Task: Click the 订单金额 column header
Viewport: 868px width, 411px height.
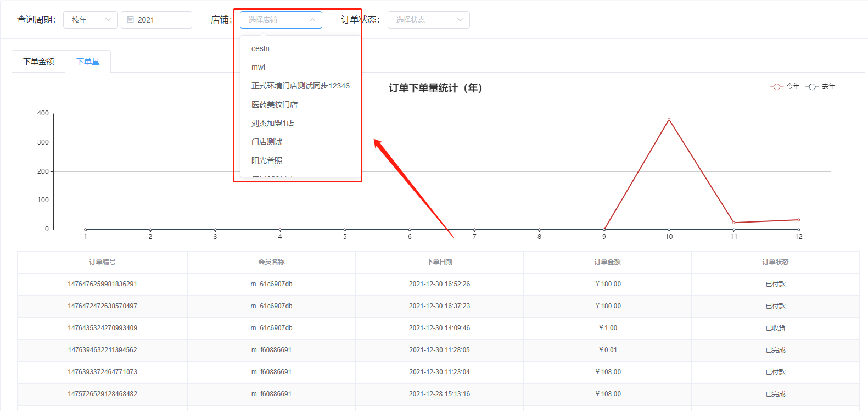Action: [x=607, y=262]
